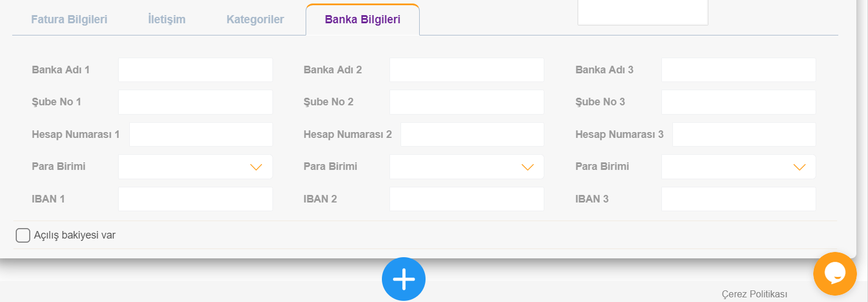Screen dimensions: 868x302
Task: Click the blue plus add button
Action: coord(404,279)
